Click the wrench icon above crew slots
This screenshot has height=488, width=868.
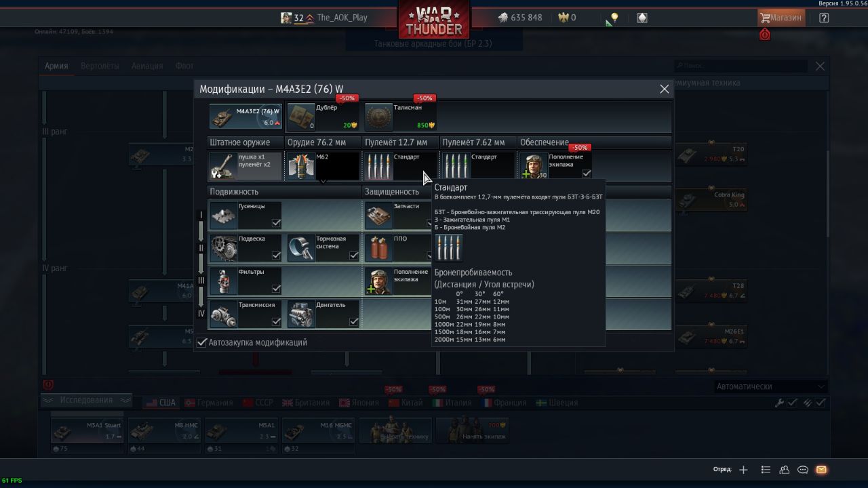point(780,403)
